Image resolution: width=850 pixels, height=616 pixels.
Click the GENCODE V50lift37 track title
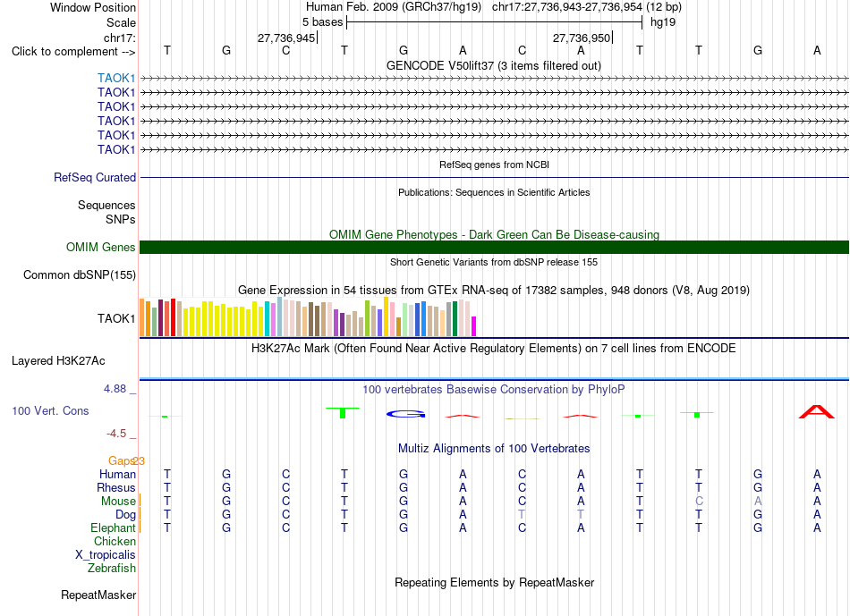click(493, 66)
